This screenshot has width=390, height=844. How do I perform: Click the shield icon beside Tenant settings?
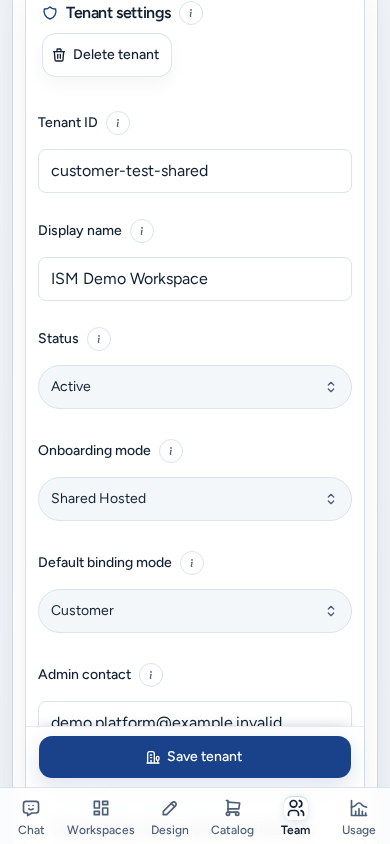point(50,13)
